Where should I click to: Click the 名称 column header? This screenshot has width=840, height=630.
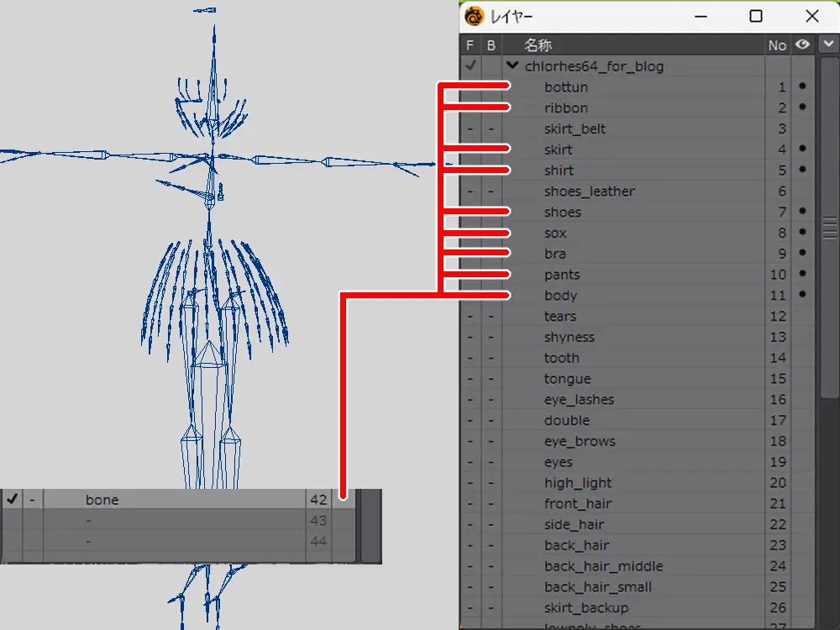click(x=538, y=45)
